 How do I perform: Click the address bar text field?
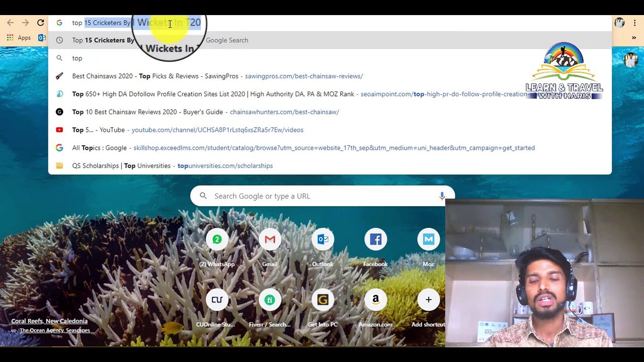click(330, 23)
